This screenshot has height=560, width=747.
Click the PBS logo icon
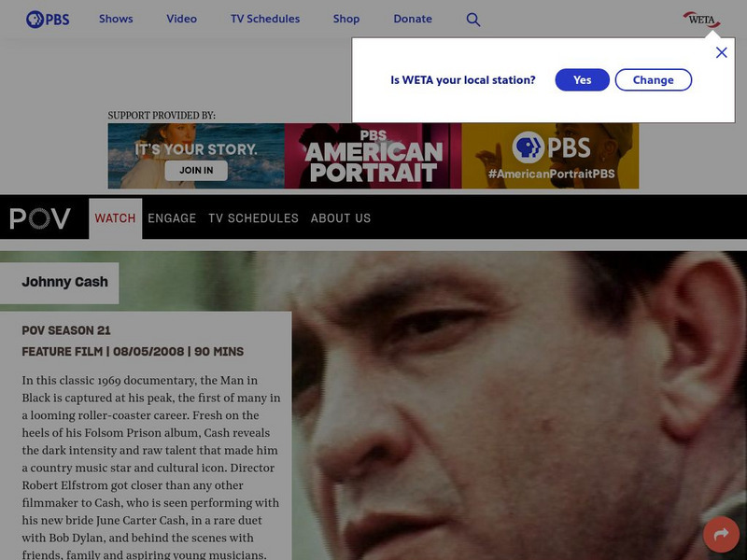[x=48, y=20]
